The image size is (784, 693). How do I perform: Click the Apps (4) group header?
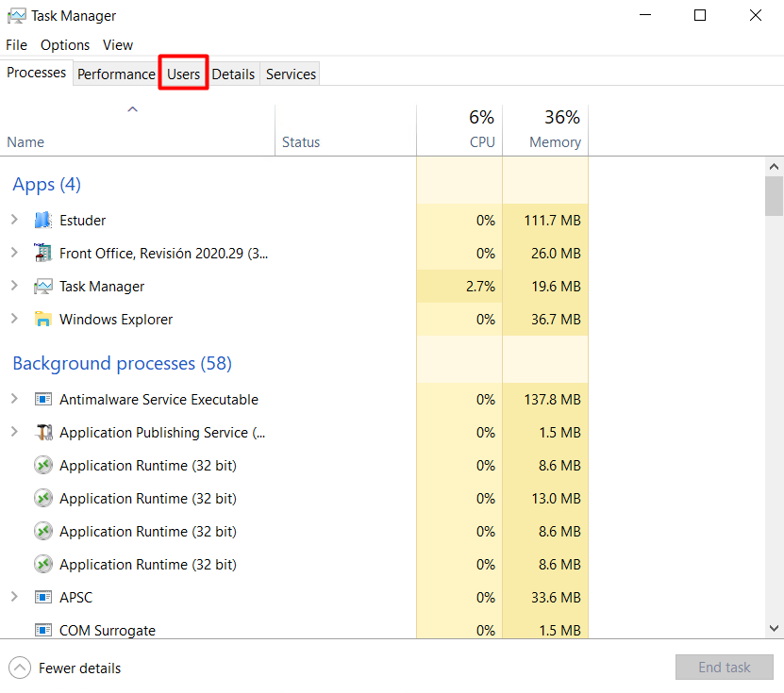click(46, 185)
